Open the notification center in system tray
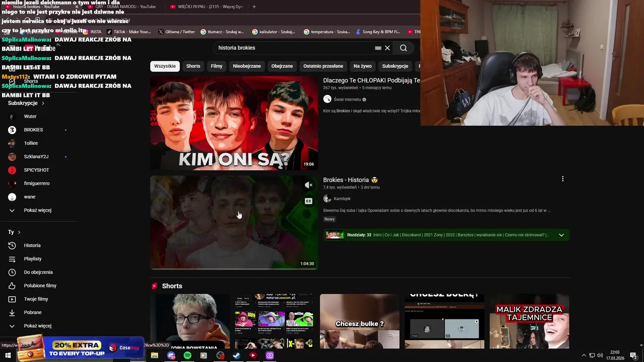 click(x=633, y=355)
